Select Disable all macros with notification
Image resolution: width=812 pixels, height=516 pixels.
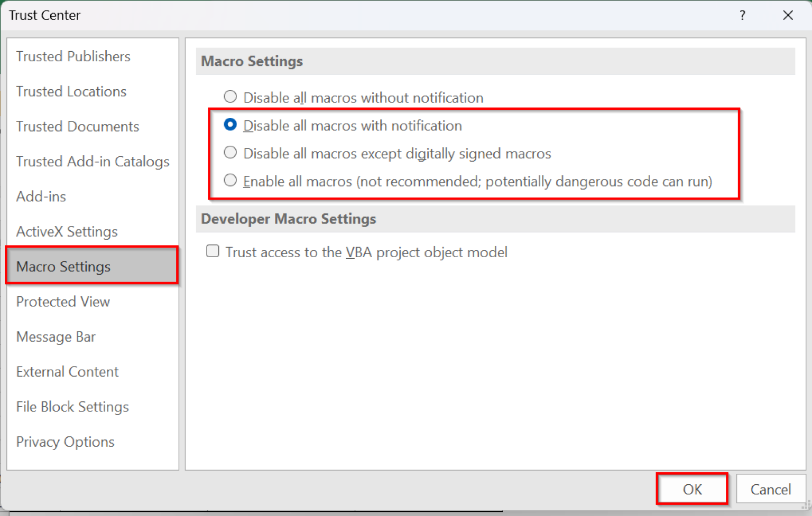pos(230,125)
